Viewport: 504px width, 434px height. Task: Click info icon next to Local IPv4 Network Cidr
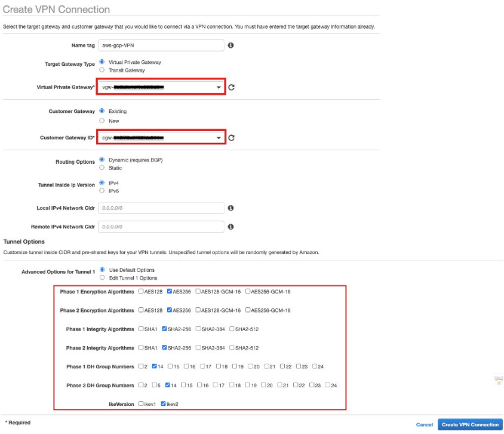231,208
